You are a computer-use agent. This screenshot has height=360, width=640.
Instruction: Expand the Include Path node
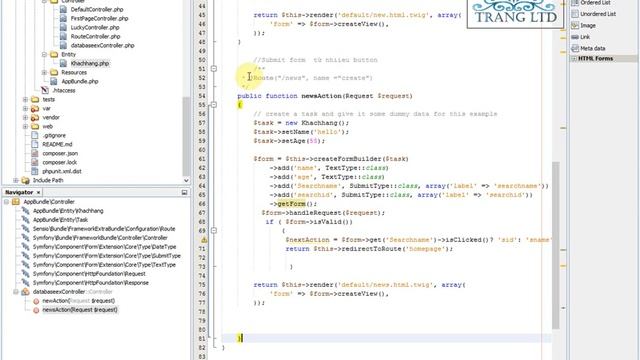tap(16, 180)
